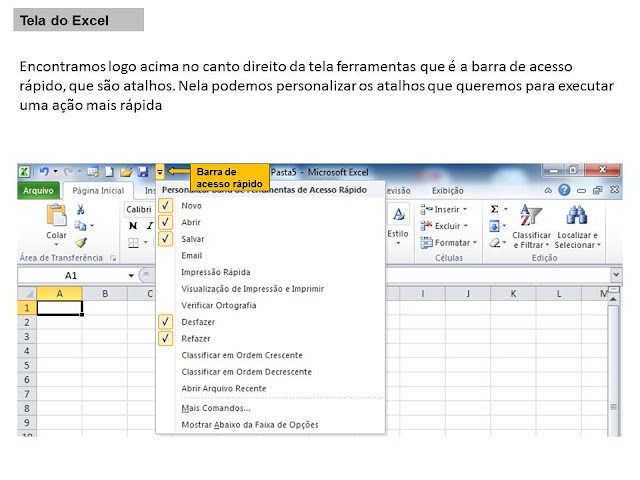Enable Impressão Rápida option
The height and width of the screenshot is (480, 640).
pos(216,272)
